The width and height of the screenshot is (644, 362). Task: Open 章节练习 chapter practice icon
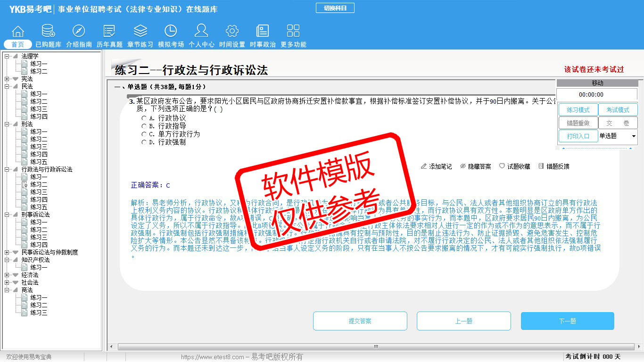[140, 32]
